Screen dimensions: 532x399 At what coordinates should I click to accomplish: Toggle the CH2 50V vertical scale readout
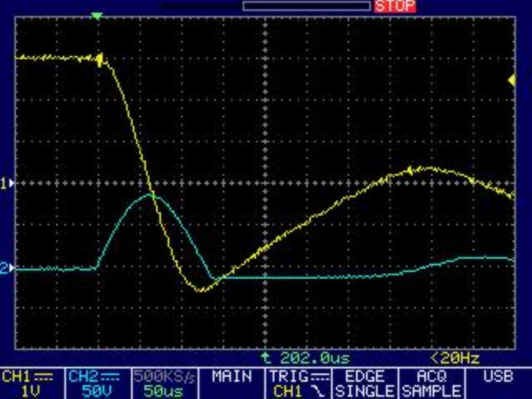[96, 391]
